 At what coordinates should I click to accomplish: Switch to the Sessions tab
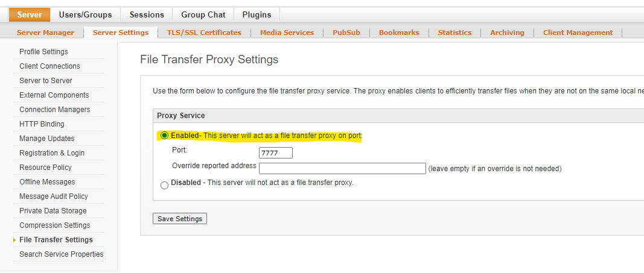[x=147, y=14]
